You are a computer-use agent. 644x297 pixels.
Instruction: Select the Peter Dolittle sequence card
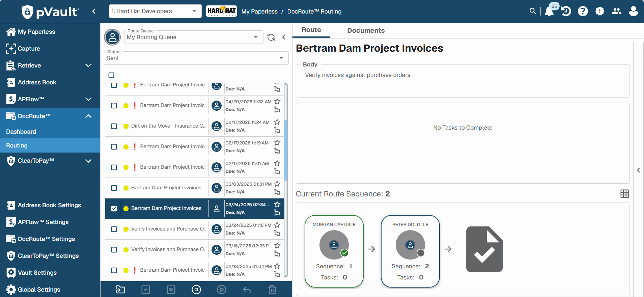(410, 251)
